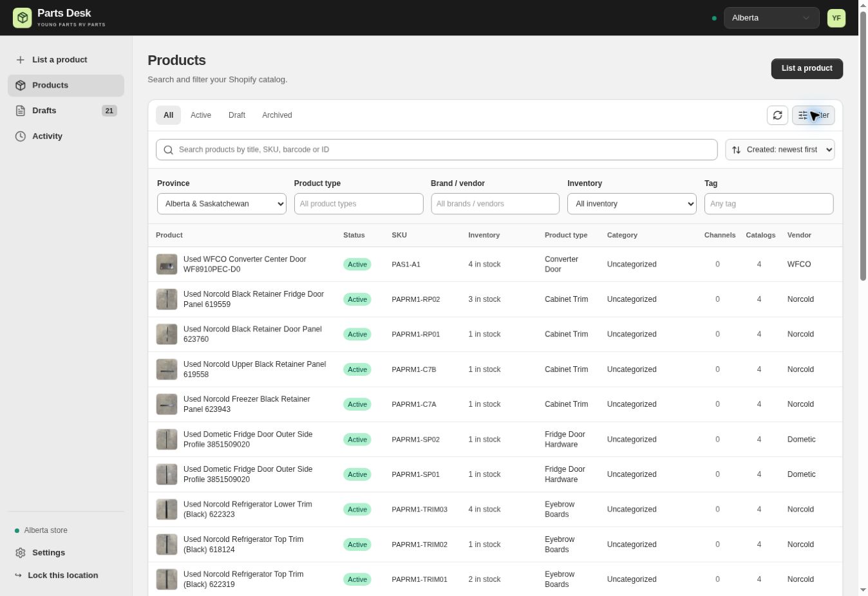Click SKU PAPRM1-RP02 cell
Screen dimensions: 868x596
pyautogui.click(x=416, y=299)
